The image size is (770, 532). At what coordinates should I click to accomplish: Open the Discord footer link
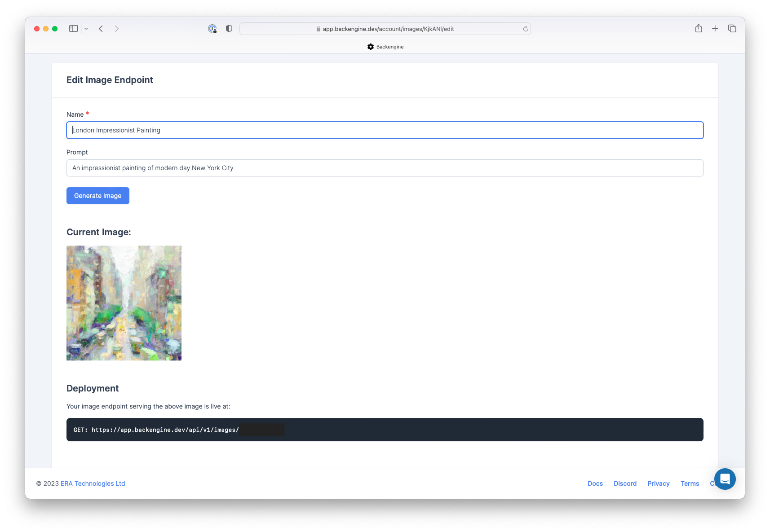pos(625,484)
